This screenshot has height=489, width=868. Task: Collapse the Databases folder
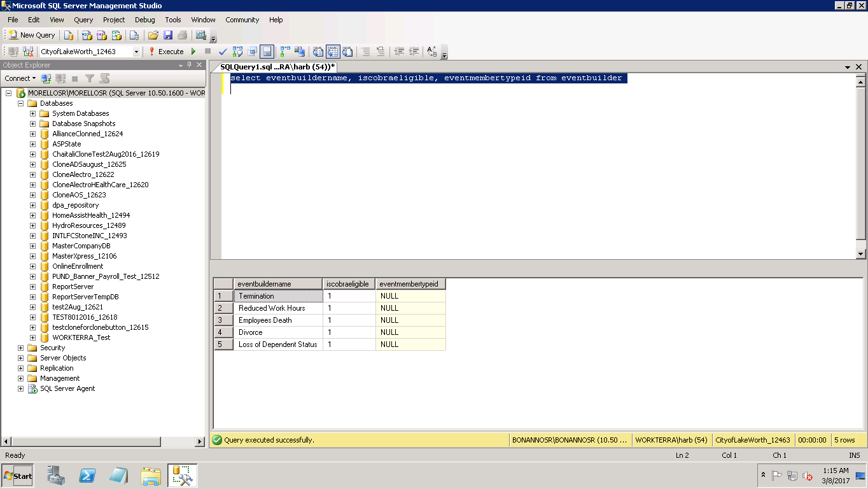(x=20, y=103)
